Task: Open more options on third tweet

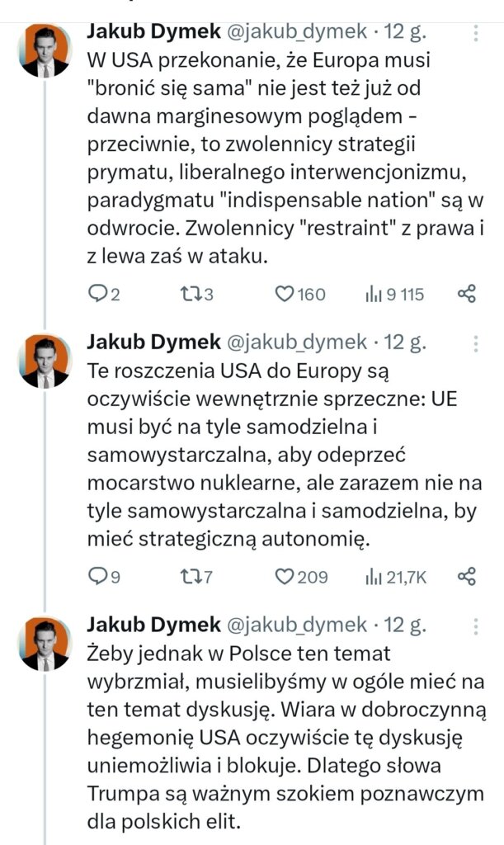Action: click(476, 625)
